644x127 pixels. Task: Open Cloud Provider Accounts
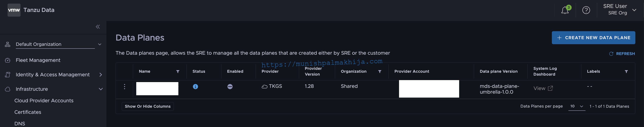tap(44, 100)
